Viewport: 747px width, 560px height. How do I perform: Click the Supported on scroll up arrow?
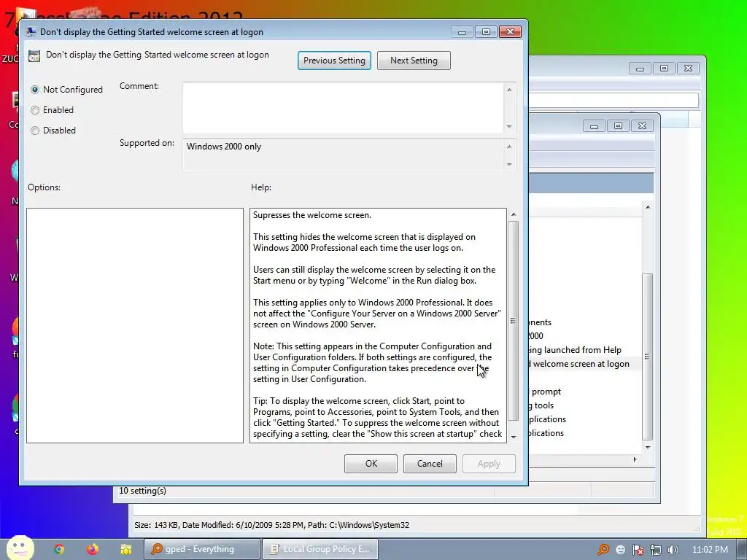509,146
